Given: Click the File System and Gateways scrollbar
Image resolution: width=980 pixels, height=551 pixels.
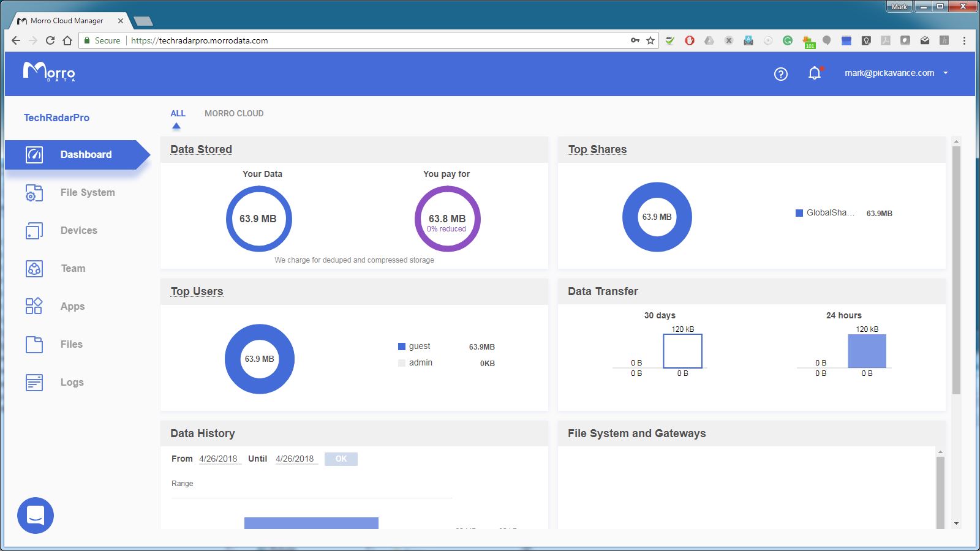Looking at the screenshot, I should click(940, 492).
